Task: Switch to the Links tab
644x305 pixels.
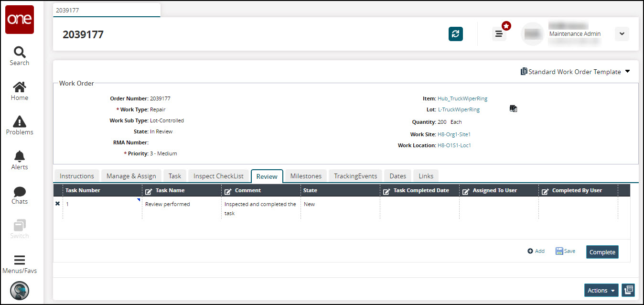Action: [x=426, y=176]
